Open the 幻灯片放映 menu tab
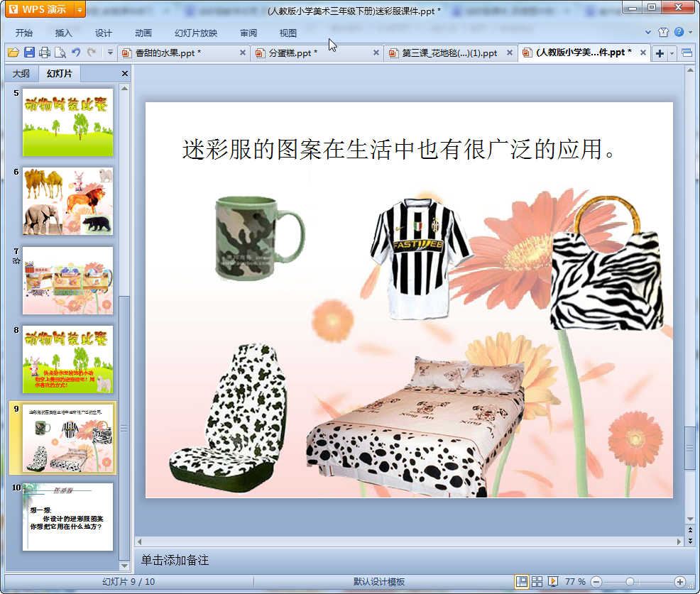700x594 pixels. click(196, 33)
